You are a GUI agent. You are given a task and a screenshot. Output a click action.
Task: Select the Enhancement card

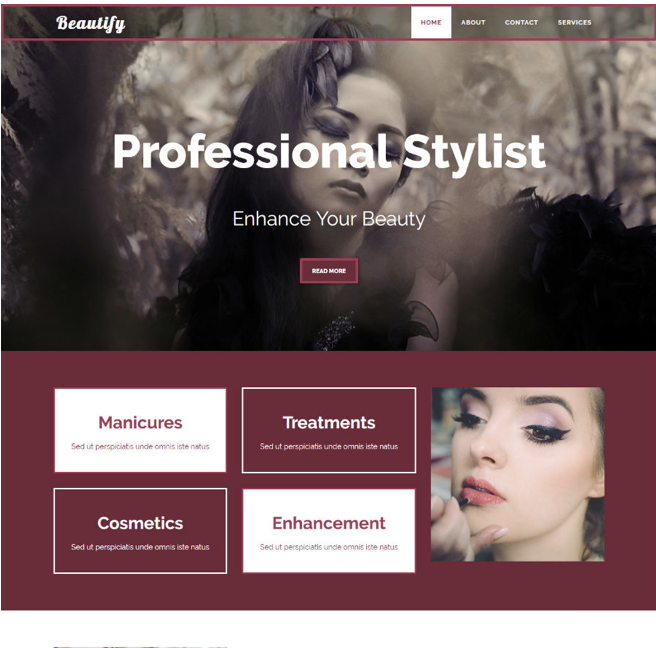tap(329, 530)
